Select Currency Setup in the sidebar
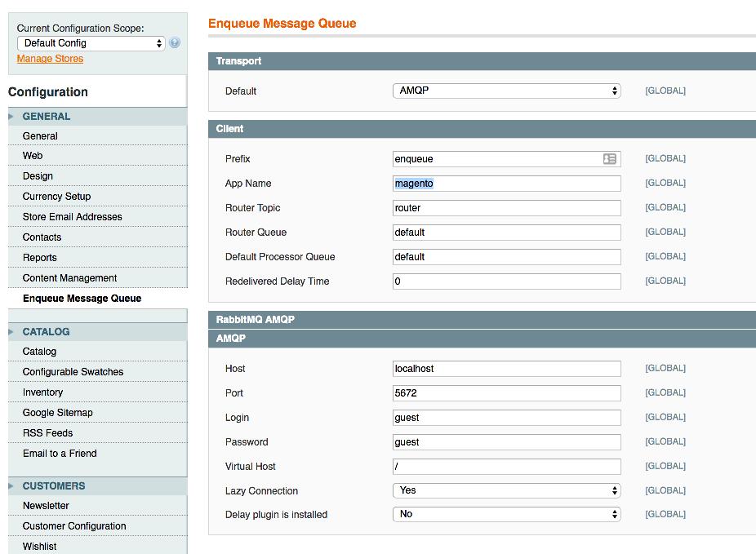 [56, 197]
